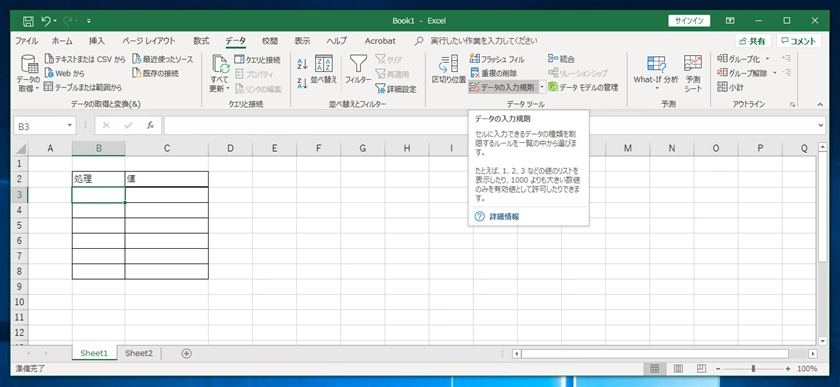This screenshot has width=840, height=387.
Task: Click the Undo arrow icon
Action: point(46,21)
